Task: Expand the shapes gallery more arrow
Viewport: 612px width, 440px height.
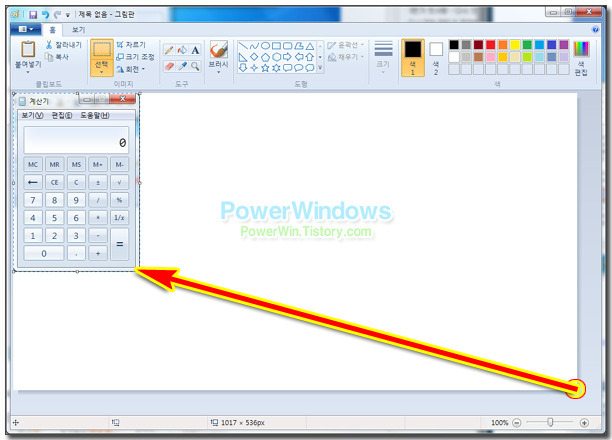Action: 320,68
